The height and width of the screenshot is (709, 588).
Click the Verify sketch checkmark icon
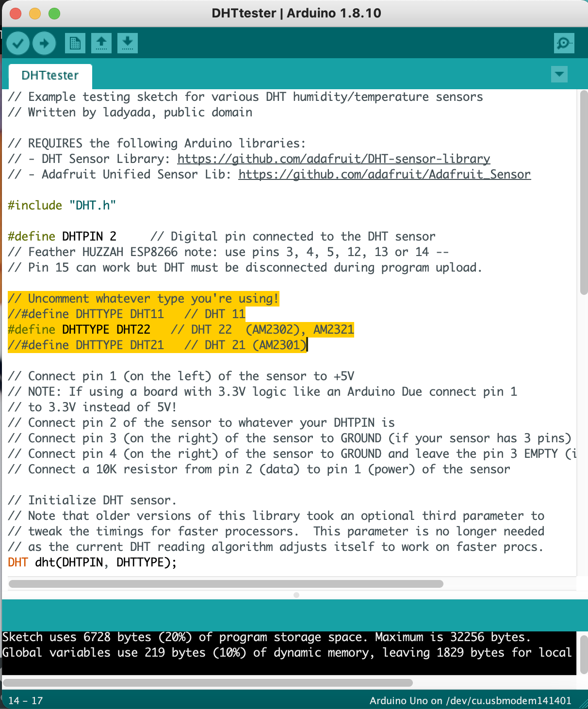click(x=18, y=44)
